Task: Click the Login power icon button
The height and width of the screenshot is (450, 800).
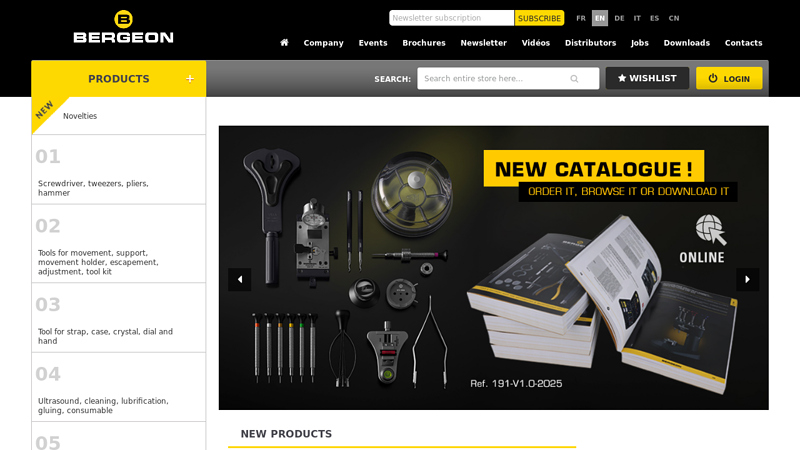Action: click(729, 78)
